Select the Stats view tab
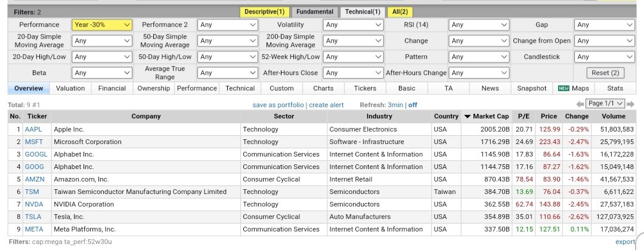The image size is (644, 250). 615,88
